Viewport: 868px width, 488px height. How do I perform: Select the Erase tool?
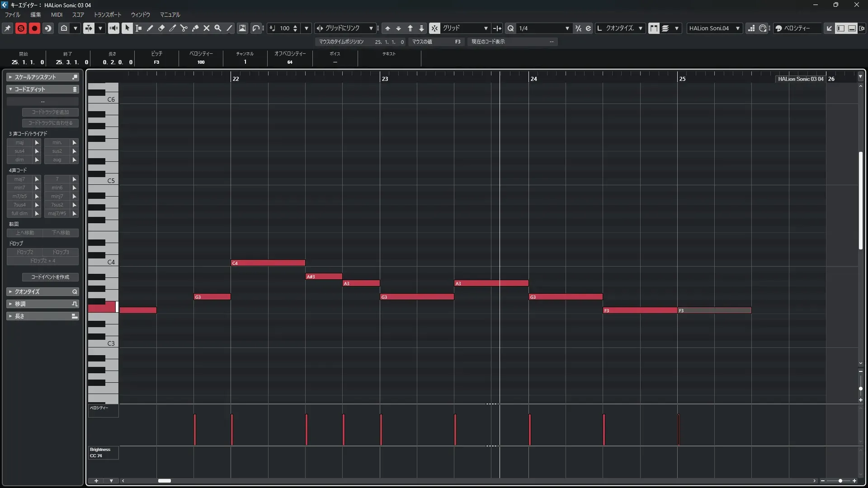click(x=161, y=28)
